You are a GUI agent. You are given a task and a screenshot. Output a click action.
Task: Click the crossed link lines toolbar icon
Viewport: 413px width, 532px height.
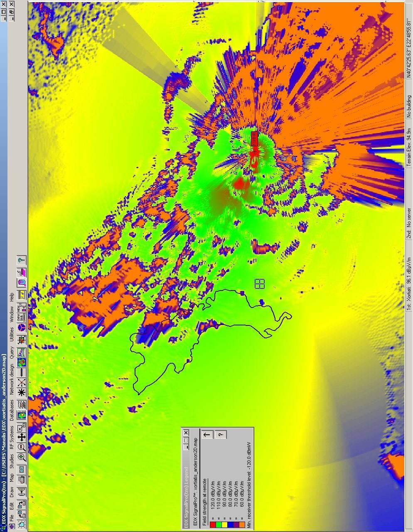[21, 382]
